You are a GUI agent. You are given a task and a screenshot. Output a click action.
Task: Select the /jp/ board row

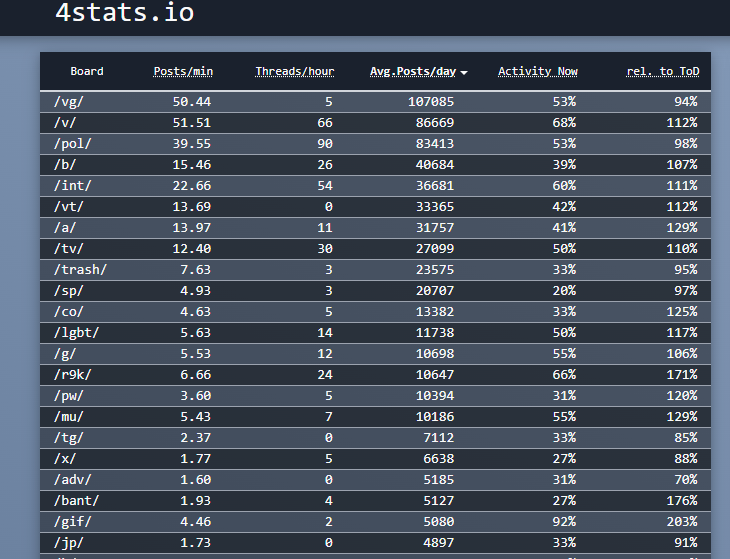point(375,543)
